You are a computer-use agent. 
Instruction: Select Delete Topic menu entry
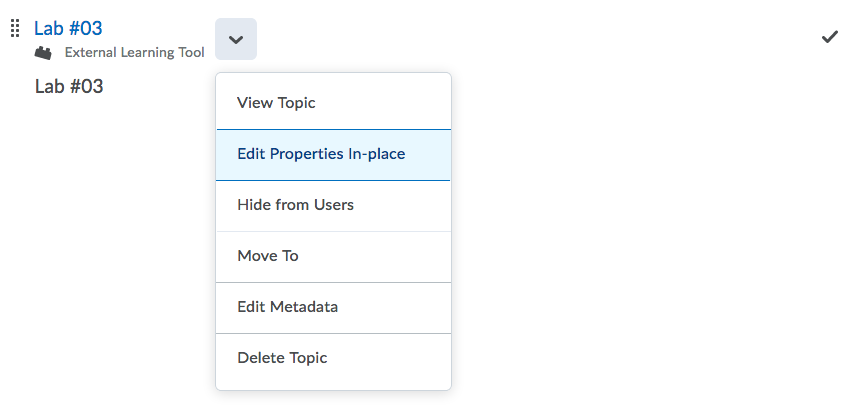click(x=333, y=358)
